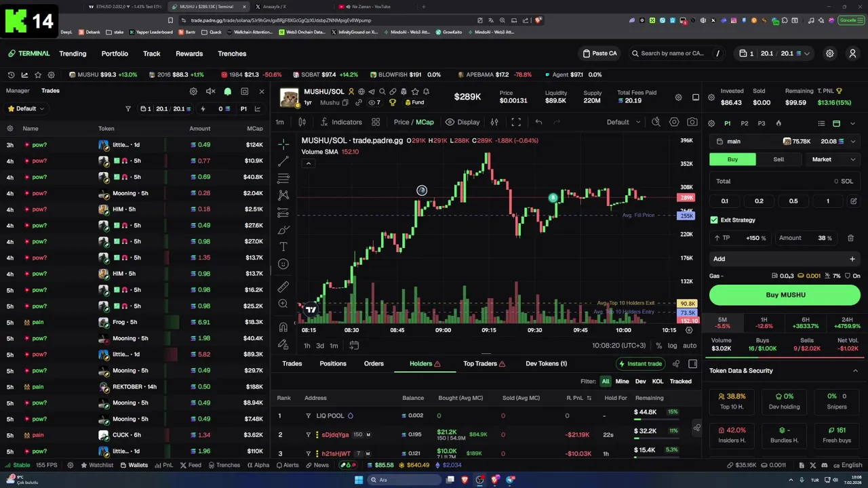
Task: Click the Buy MUSHU button
Action: click(x=785, y=295)
